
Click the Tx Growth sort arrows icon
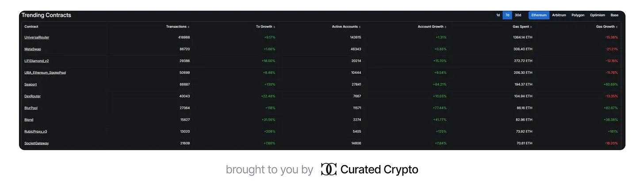click(274, 27)
